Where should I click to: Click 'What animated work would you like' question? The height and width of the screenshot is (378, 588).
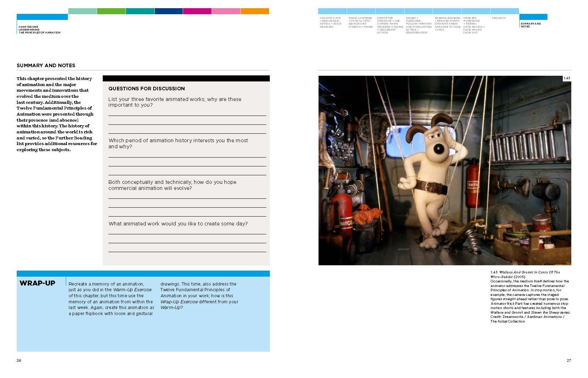[x=178, y=224]
